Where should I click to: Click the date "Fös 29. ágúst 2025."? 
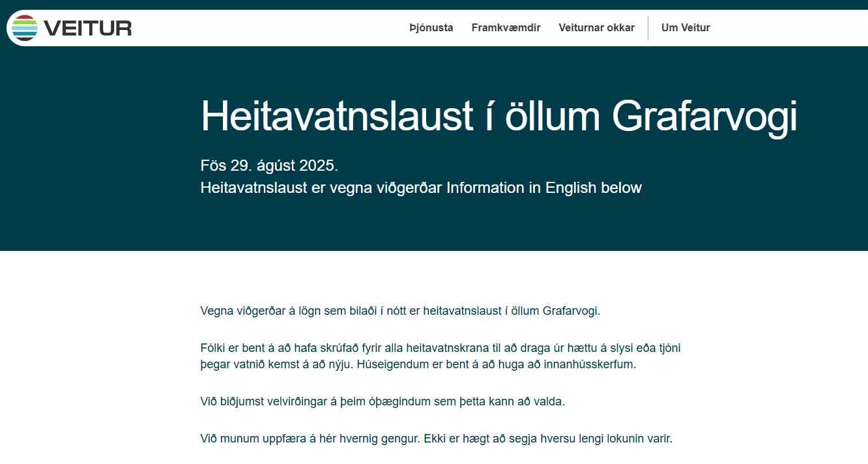pyautogui.click(x=269, y=166)
